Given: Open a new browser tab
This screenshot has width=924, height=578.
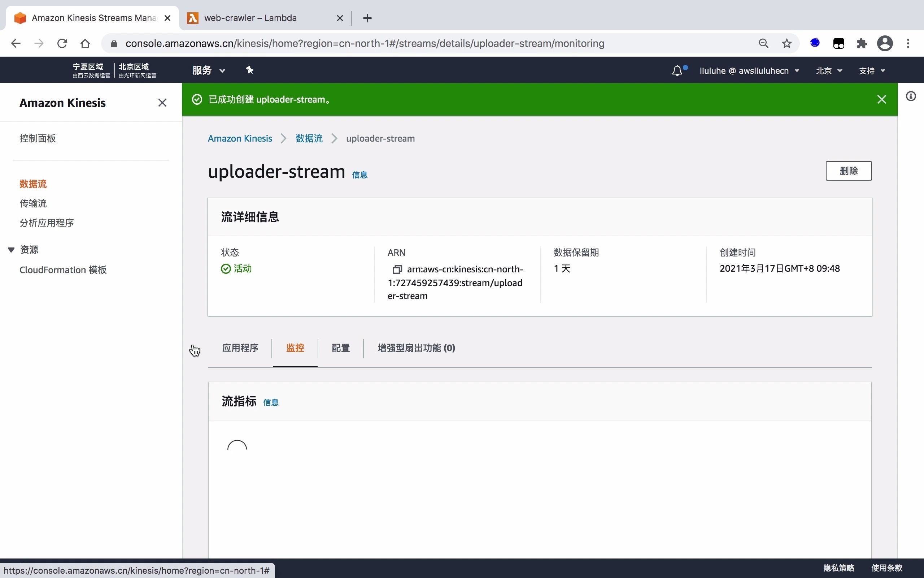Looking at the screenshot, I should [x=367, y=18].
